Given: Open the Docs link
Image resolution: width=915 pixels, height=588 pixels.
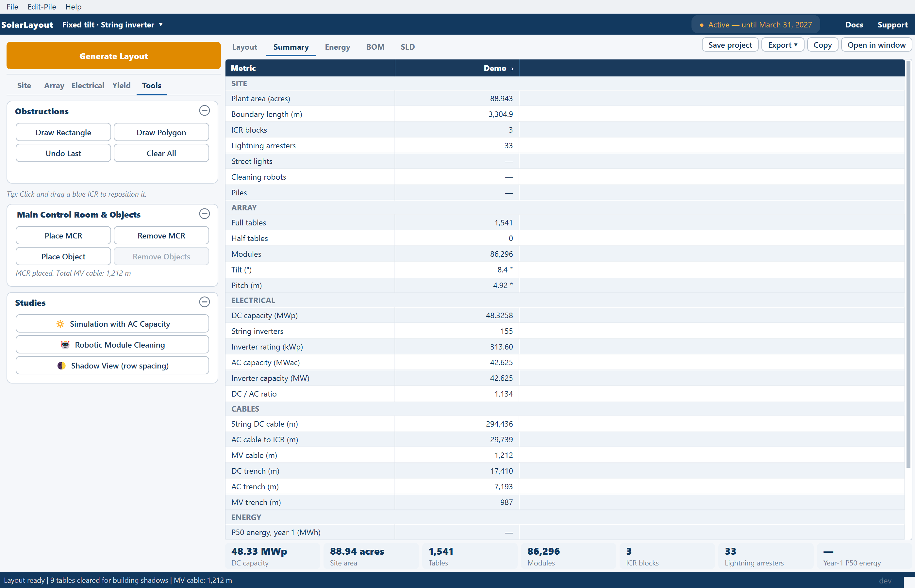Looking at the screenshot, I should 854,25.
